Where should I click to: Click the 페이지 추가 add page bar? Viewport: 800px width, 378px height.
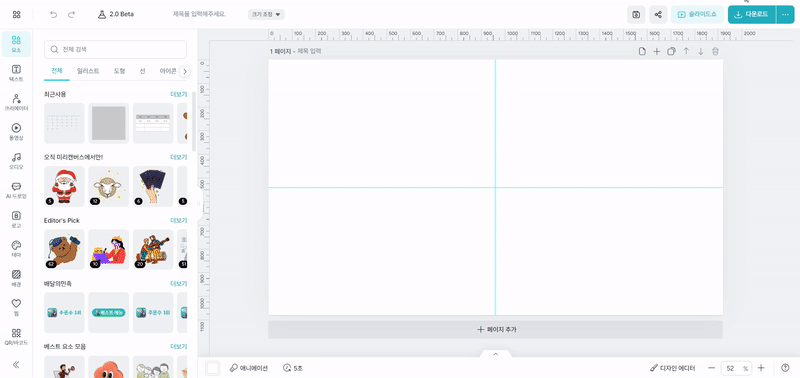point(495,330)
